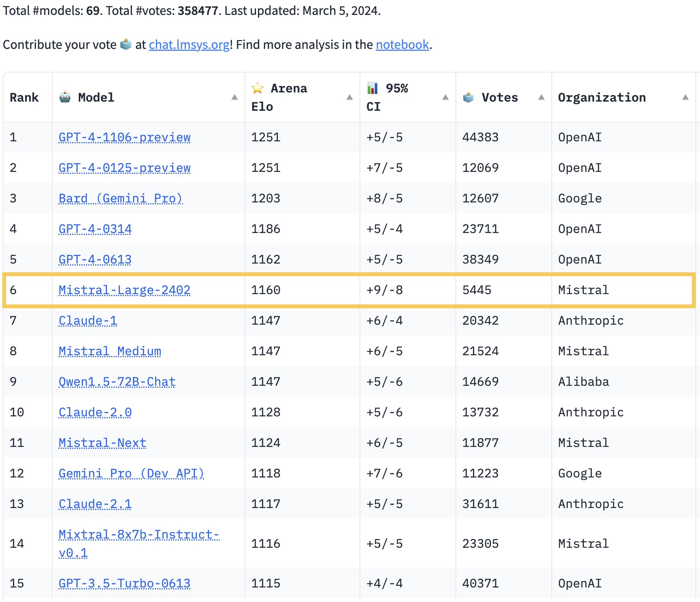700x602 pixels.
Task: Click the robot icon in Model header
Action: pyautogui.click(x=65, y=97)
